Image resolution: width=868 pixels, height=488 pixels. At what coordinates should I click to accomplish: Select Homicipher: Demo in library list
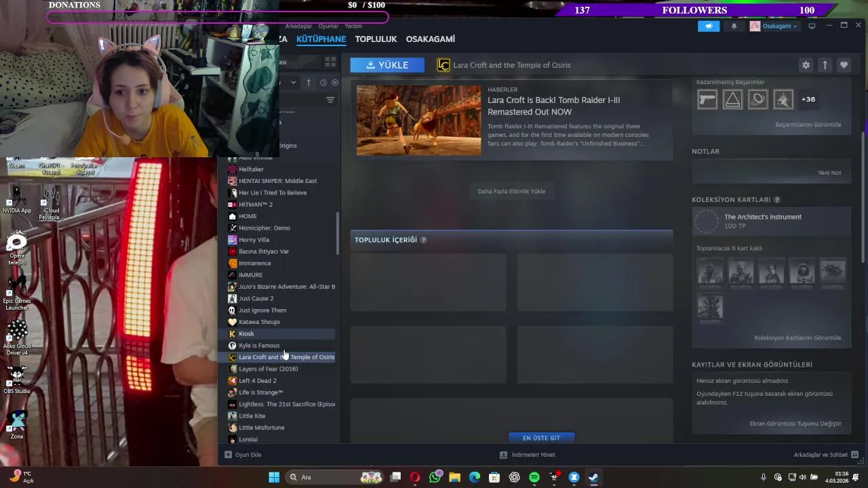264,228
